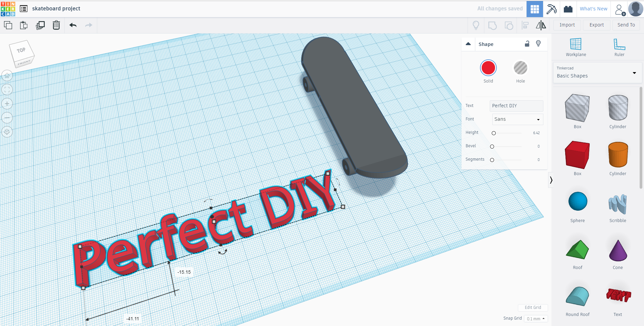Select the Workplane tool
Screen dimensions: 644x326
pyautogui.click(x=576, y=47)
